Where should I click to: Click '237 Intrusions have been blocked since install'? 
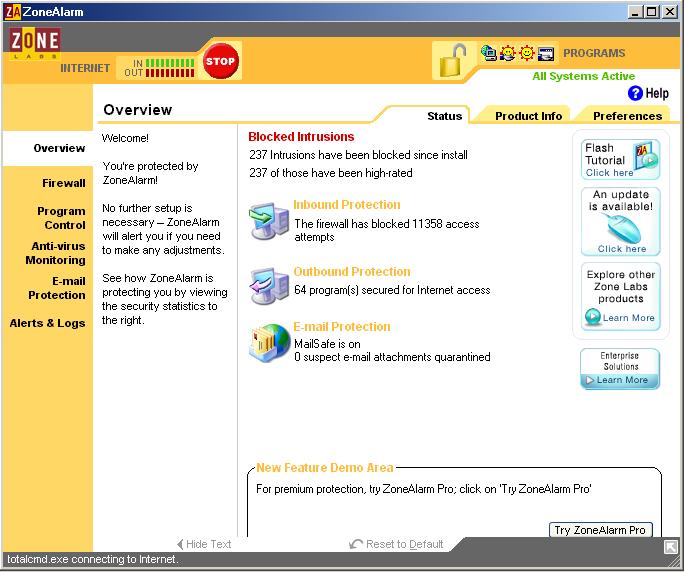pos(358,155)
